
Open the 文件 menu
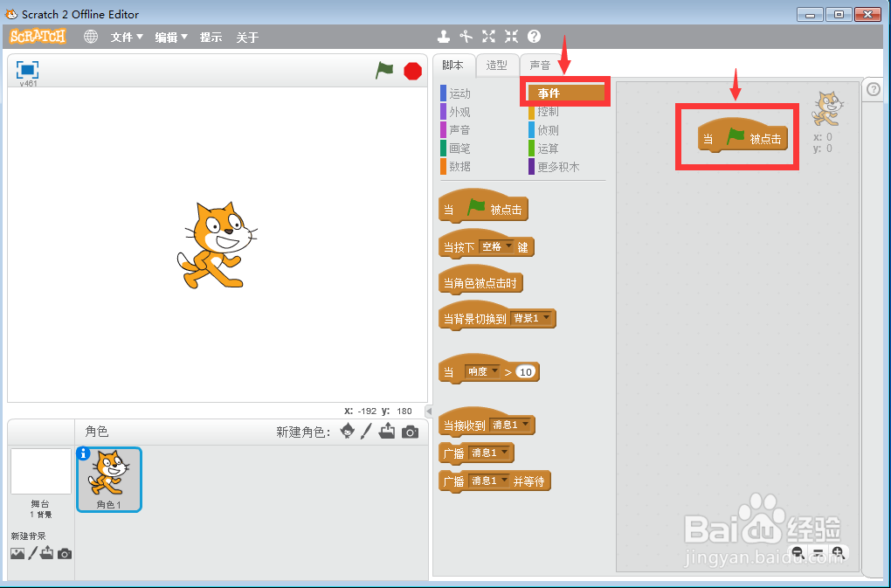(x=126, y=38)
